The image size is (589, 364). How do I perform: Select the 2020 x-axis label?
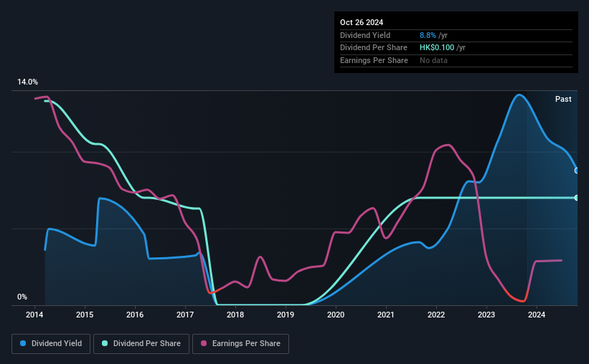click(336, 315)
